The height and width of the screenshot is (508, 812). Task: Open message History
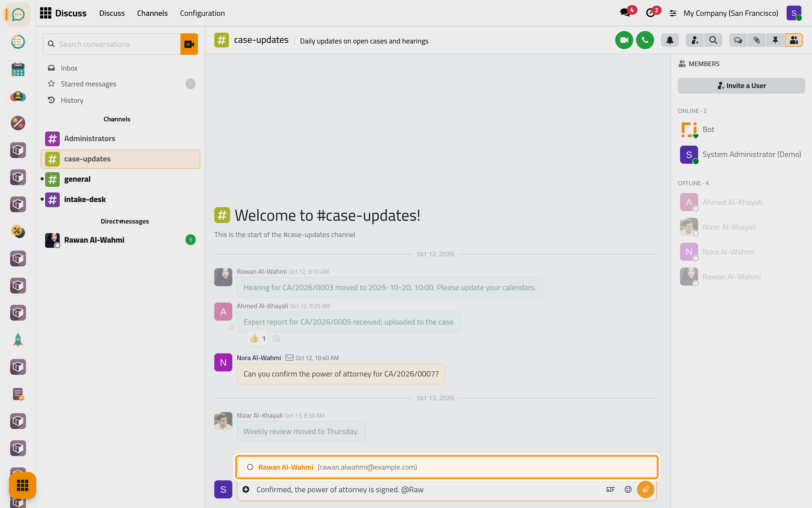(120, 100)
